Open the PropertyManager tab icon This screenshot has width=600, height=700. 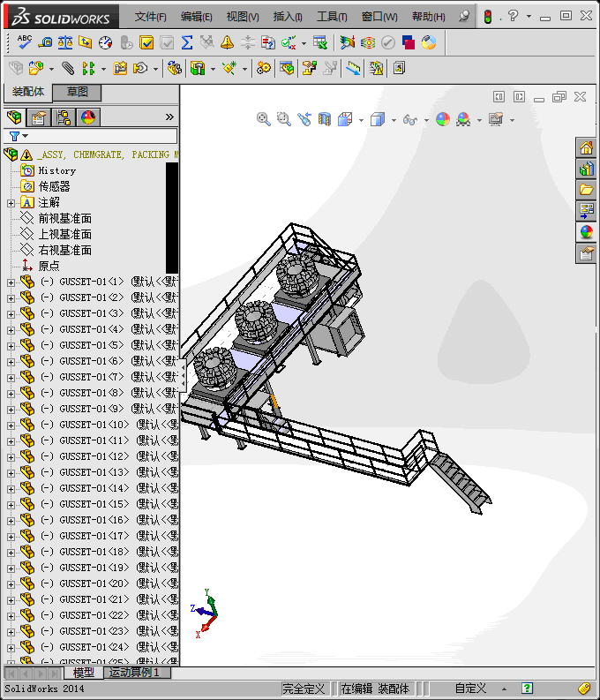pyautogui.click(x=39, y=117)
